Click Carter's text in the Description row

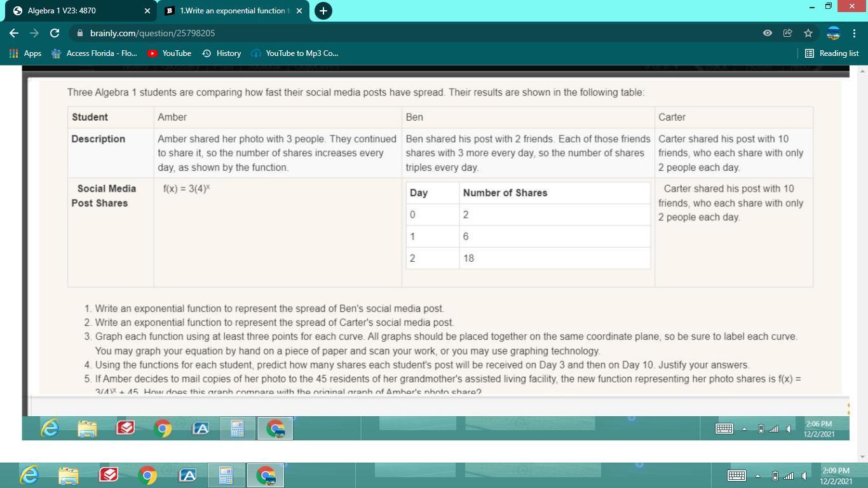[731, 153]
